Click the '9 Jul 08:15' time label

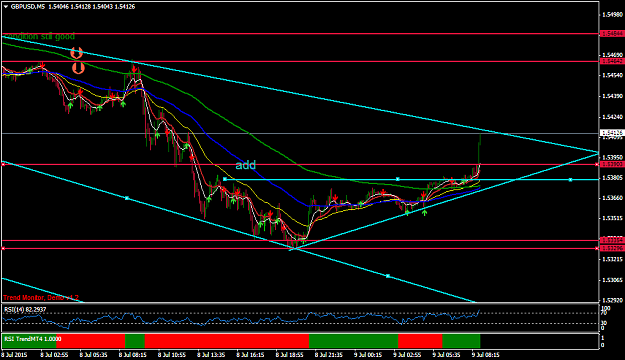485,354
